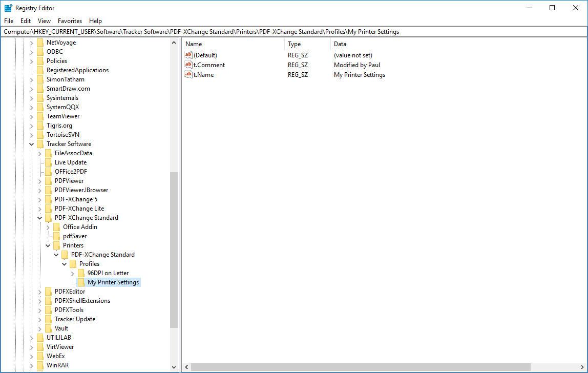Click the folder icon of Live Update key
588x373 pixels.
48,162
